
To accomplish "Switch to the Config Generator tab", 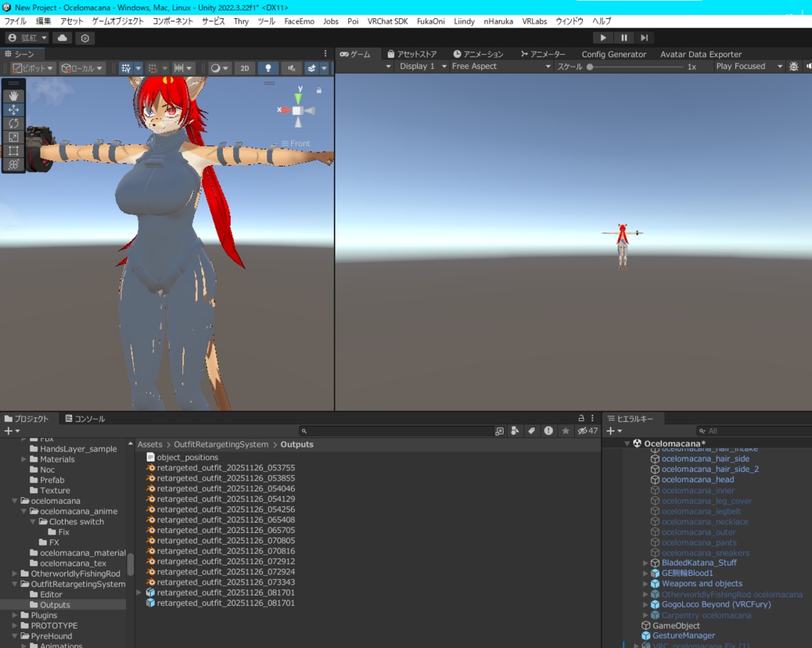I will (614, 54).
